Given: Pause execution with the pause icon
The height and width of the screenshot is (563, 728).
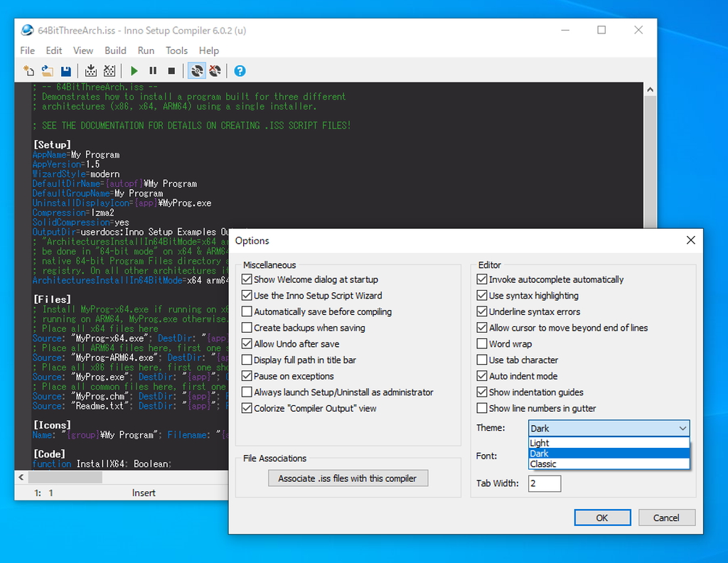Looking at the screenshot, I should pyautogui.click(x=153, y=71).
